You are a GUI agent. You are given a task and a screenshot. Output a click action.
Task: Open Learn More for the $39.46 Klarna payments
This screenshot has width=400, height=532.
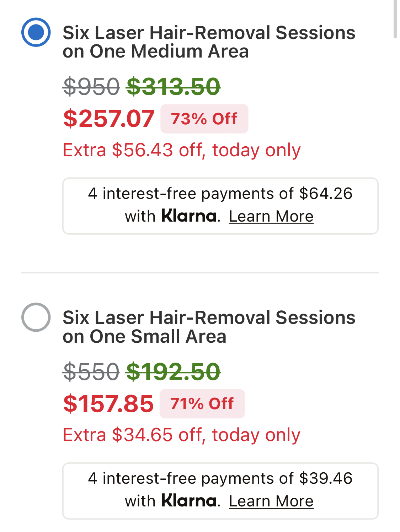coord(271,501)
